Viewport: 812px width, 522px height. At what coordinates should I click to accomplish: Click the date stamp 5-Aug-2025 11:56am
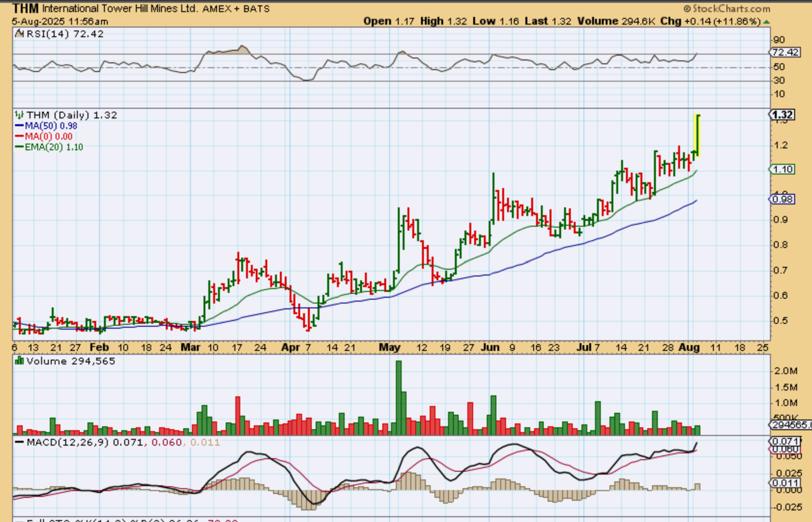click(60, 21)
